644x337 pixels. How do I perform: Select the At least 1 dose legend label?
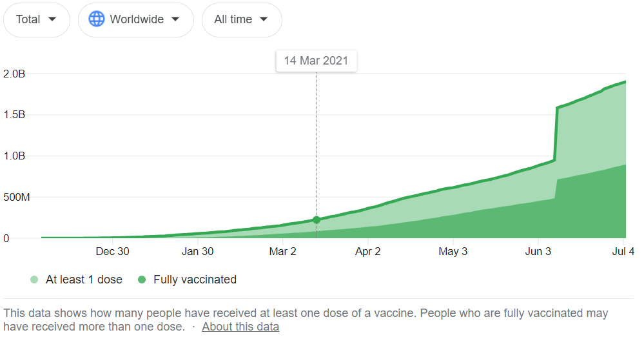(x=84, y=280)
